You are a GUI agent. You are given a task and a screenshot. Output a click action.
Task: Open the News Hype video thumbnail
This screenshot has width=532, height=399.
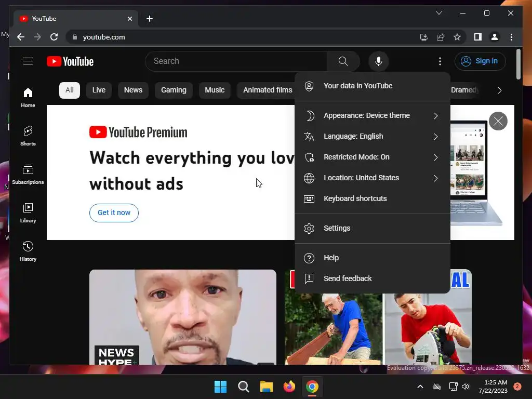point(182,317)
